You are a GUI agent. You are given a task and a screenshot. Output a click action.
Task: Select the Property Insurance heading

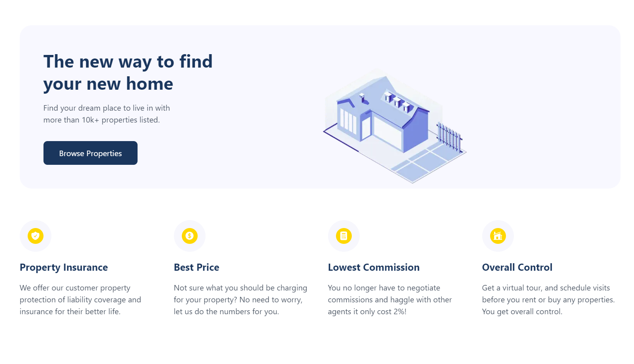tap(64, 268)
